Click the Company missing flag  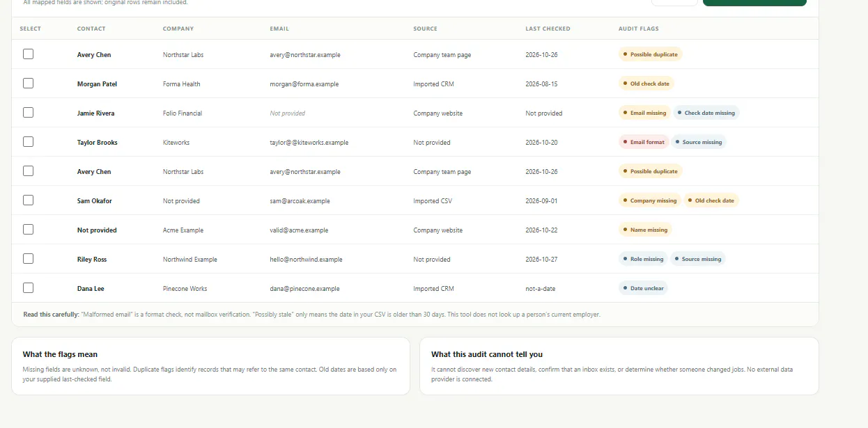pyautogui.click(x=649, y=200)
